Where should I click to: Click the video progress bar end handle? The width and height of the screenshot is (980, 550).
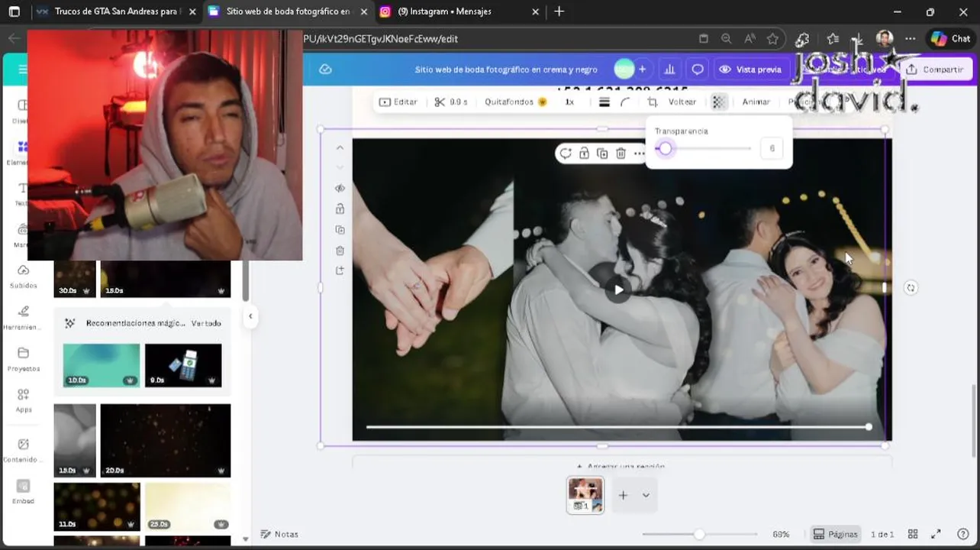(869, 427)
